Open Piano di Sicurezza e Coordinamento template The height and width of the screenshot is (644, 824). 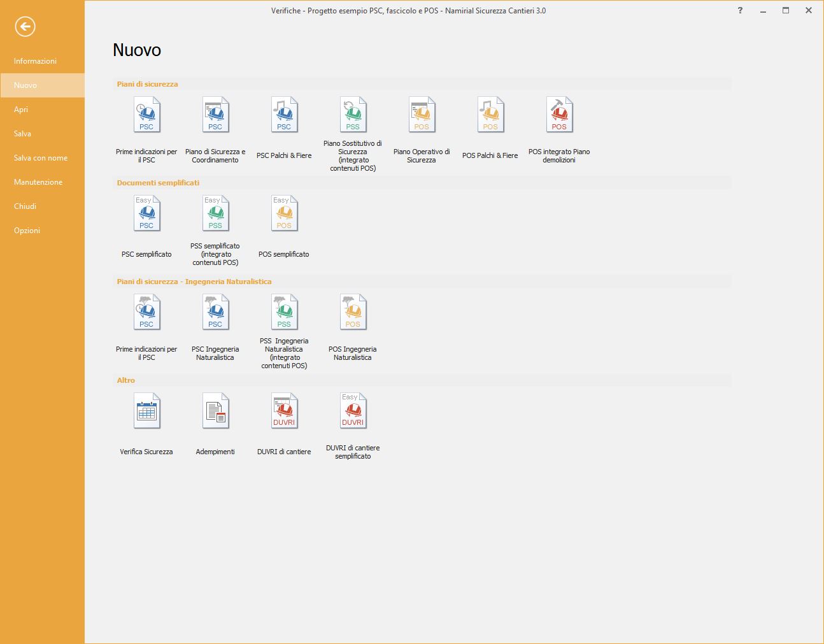click(215, 115)
